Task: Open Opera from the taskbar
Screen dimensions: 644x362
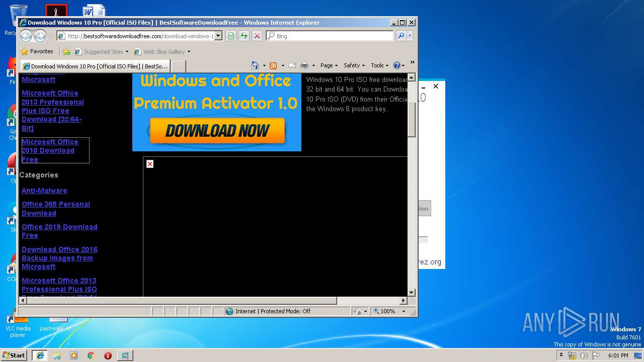Action: point(108,355)
